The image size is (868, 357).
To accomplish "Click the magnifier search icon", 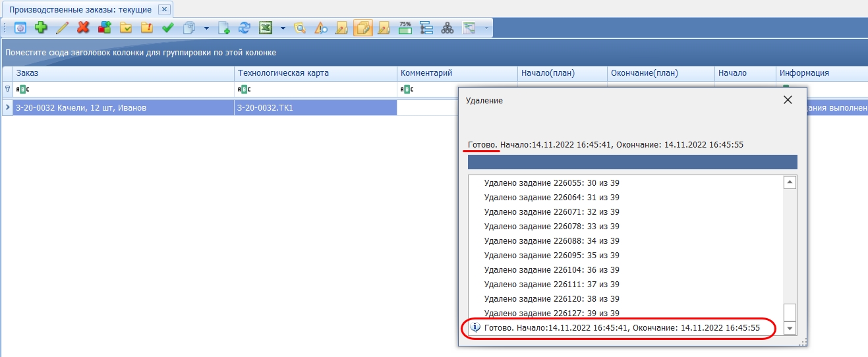I will click(x=300, y=28).
